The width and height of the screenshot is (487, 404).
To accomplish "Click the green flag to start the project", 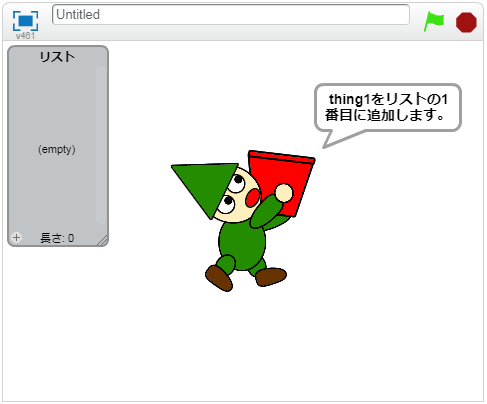I will pyautogui.click(x=434, y=21).
